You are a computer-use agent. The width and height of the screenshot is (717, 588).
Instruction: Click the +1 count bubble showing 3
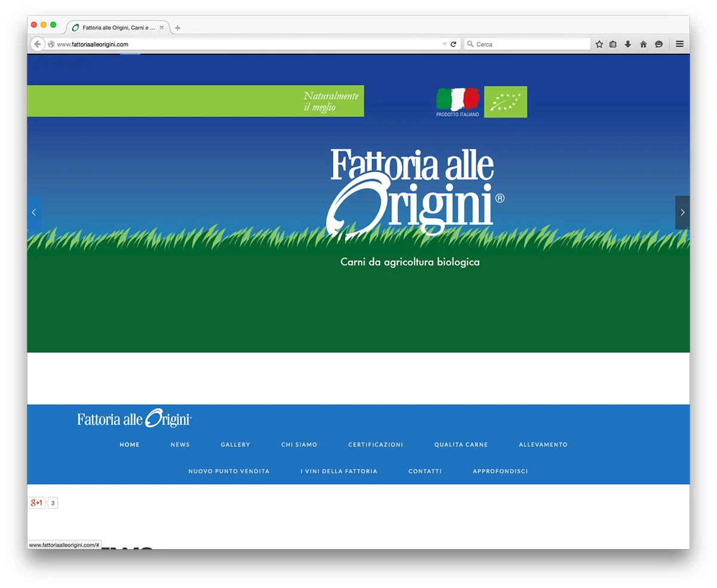53,503
